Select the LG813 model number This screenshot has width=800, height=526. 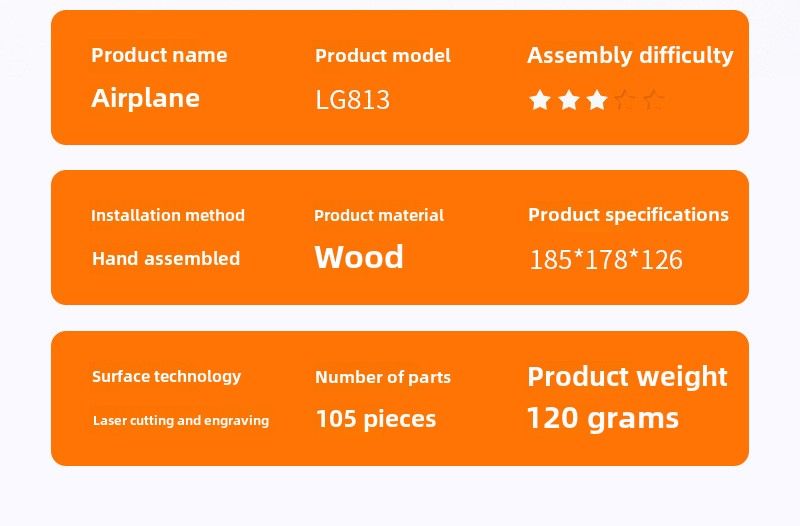click(x=352, y=100)
